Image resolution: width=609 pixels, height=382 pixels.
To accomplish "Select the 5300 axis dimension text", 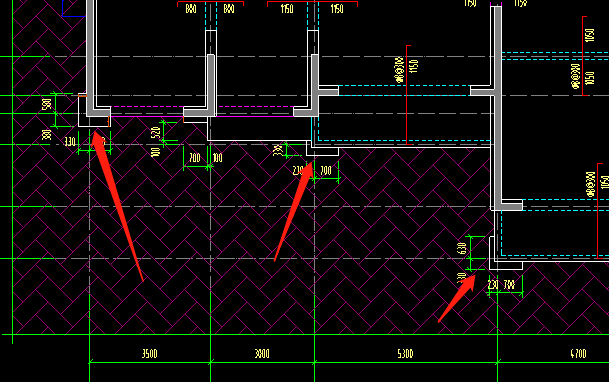I will pyautogui.click(x=405, y=354).
